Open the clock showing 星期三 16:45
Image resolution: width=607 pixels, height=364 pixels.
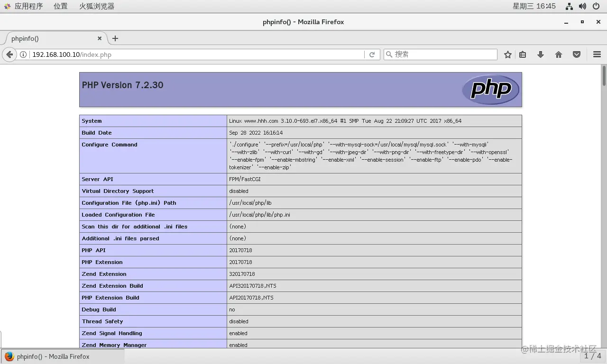click(534, 6)
